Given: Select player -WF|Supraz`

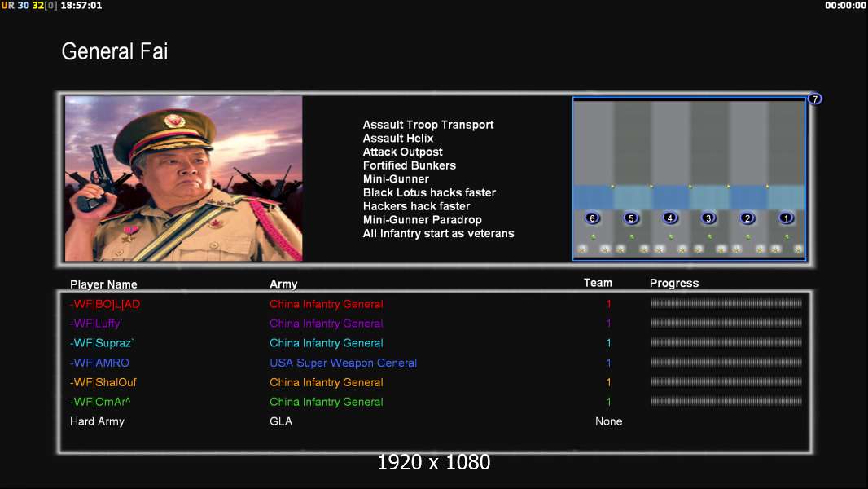Looking at the screenshot, I should point(102,343).
